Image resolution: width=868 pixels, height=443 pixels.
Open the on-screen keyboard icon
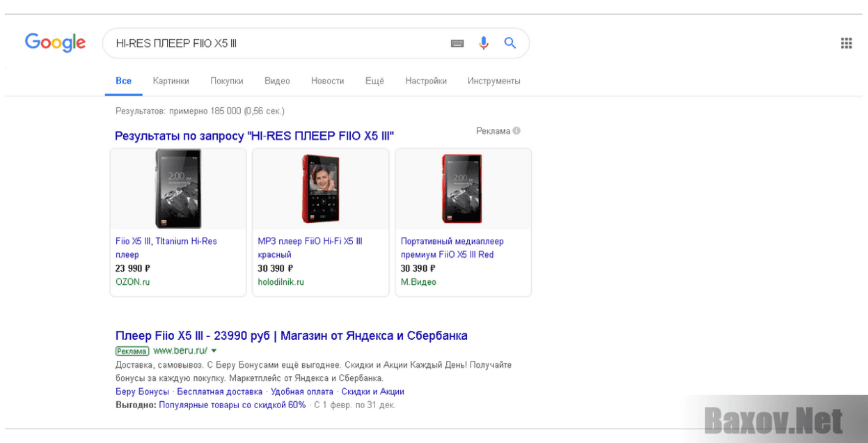coord(457,43)
